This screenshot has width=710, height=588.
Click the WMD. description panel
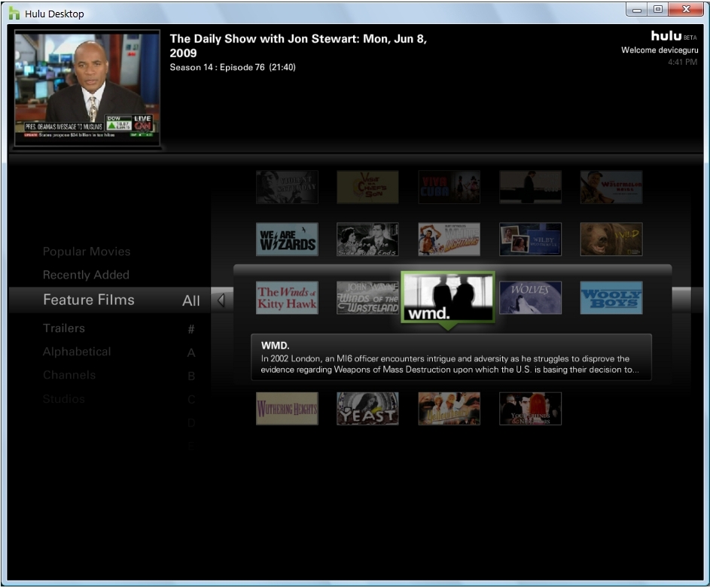(452, 357)
